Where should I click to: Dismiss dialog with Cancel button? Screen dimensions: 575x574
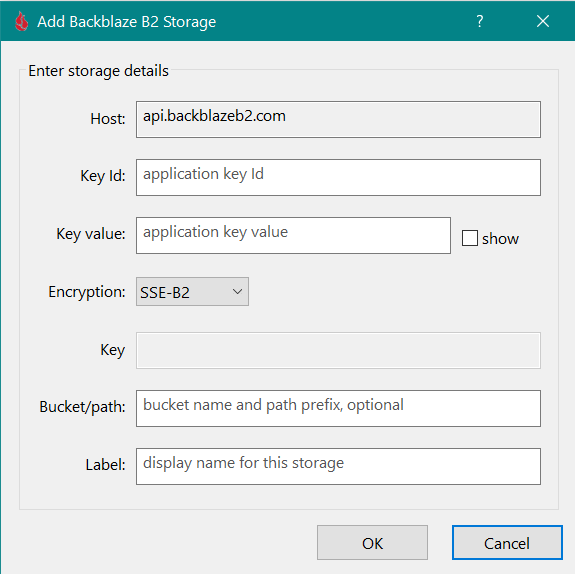point(507,543)
